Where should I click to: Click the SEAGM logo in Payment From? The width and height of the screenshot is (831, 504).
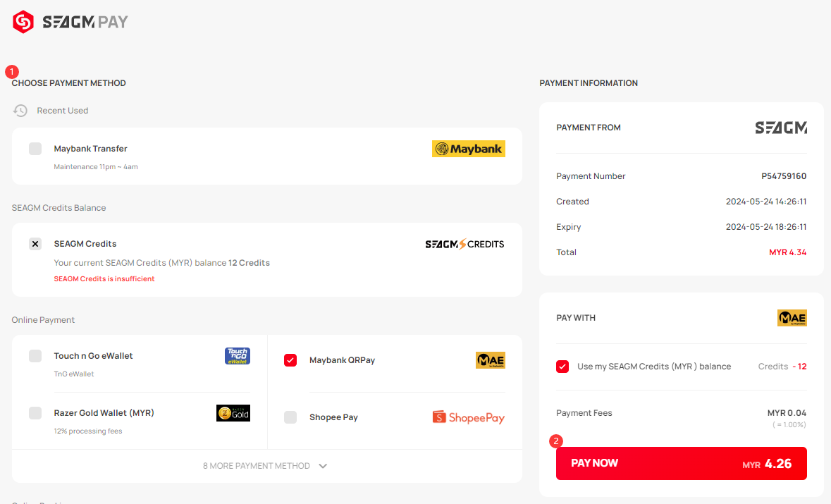pos(781,128)
